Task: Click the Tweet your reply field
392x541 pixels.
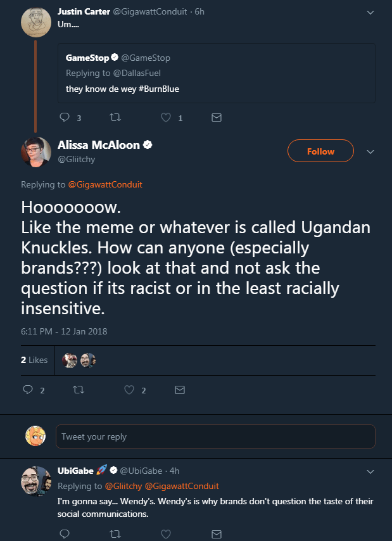Action: pyautogui.click(x=215, y=436)
